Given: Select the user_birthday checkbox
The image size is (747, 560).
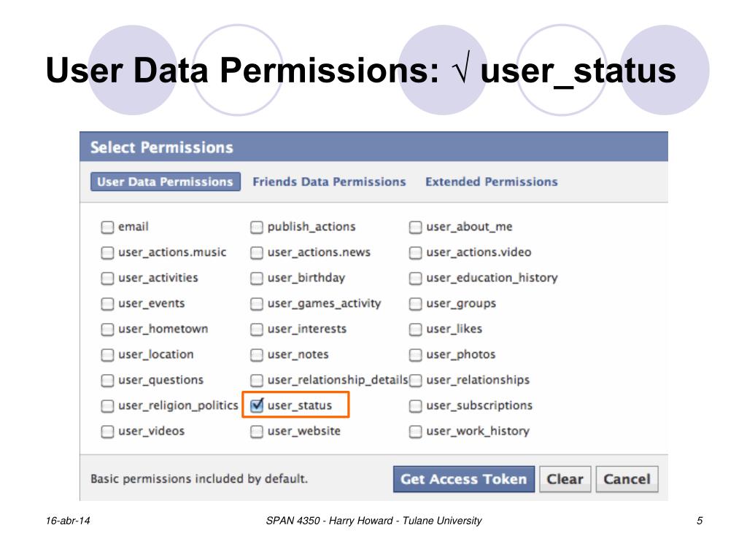Looking at the screenshot, I should click(x=257, y=278).
